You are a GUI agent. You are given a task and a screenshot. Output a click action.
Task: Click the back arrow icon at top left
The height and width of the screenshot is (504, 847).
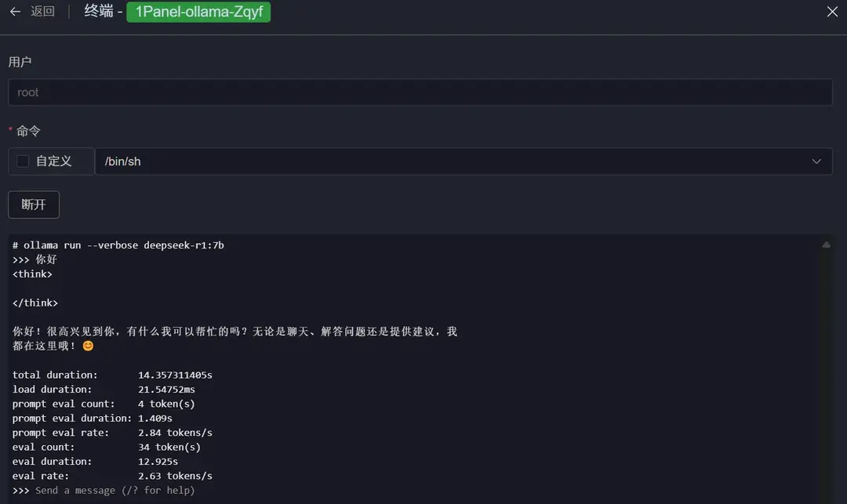15,11
